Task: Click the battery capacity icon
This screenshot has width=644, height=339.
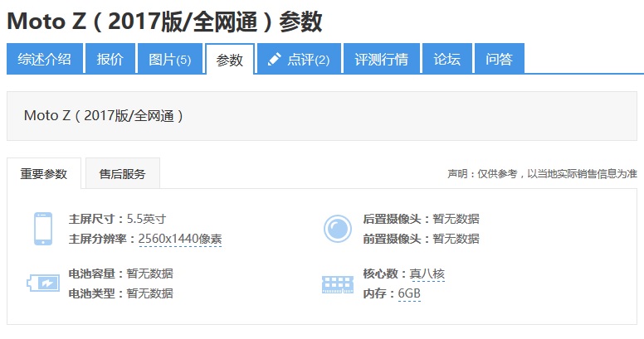Action: coord(43,283)
